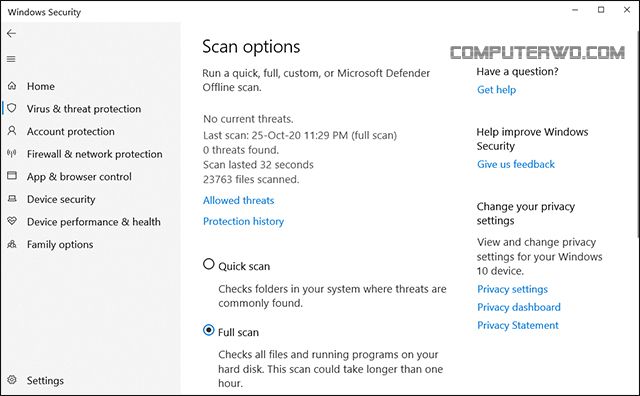This screenshot has width=640, height=396.
Task: Click the Account protection person icon
Action: [12, 131]
